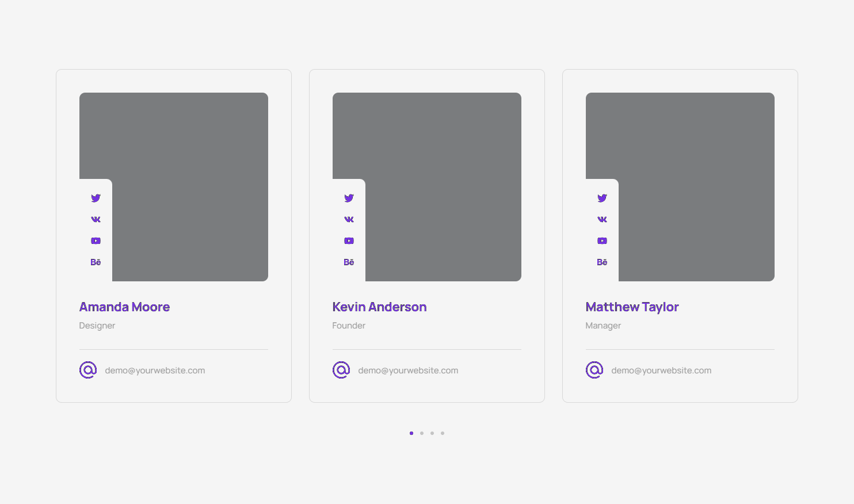Screen dimensions: 854x504
Task: Click Twitter icon on Kevin Anderson's card
Action: (349, 198)
